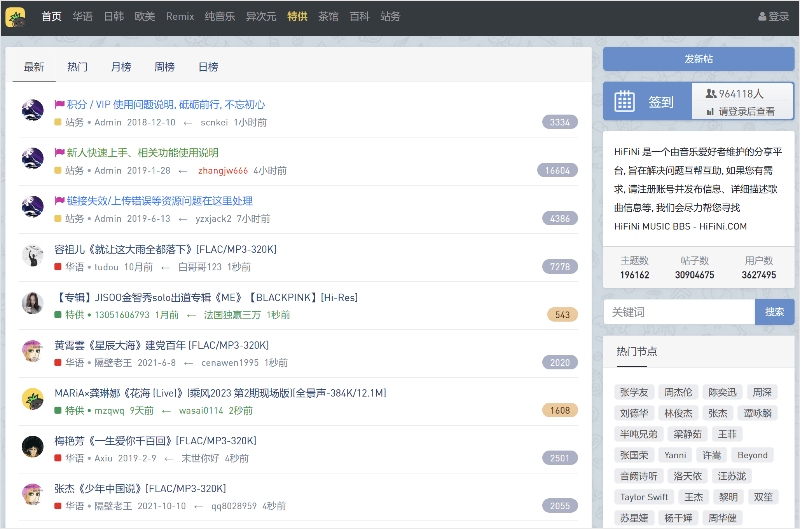Click avatar beside 张杰 少年中国说 post
Screen dimensions: 800x529
[x=33, y=494]
